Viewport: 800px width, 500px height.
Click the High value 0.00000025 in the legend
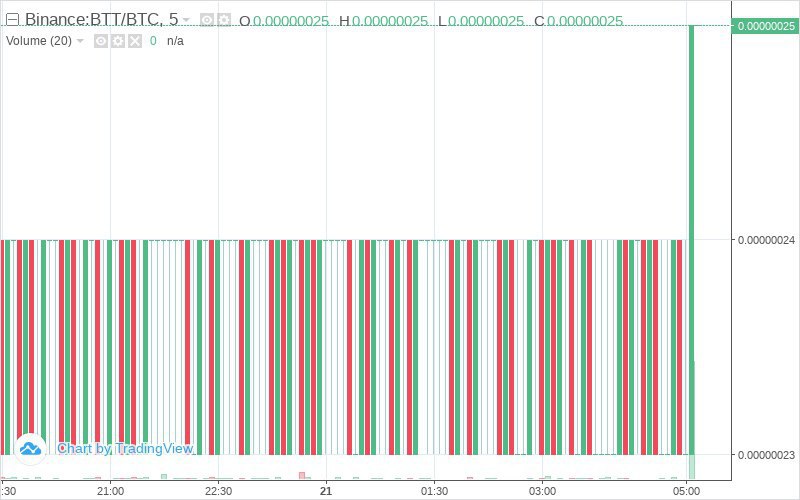click(390, 21)
